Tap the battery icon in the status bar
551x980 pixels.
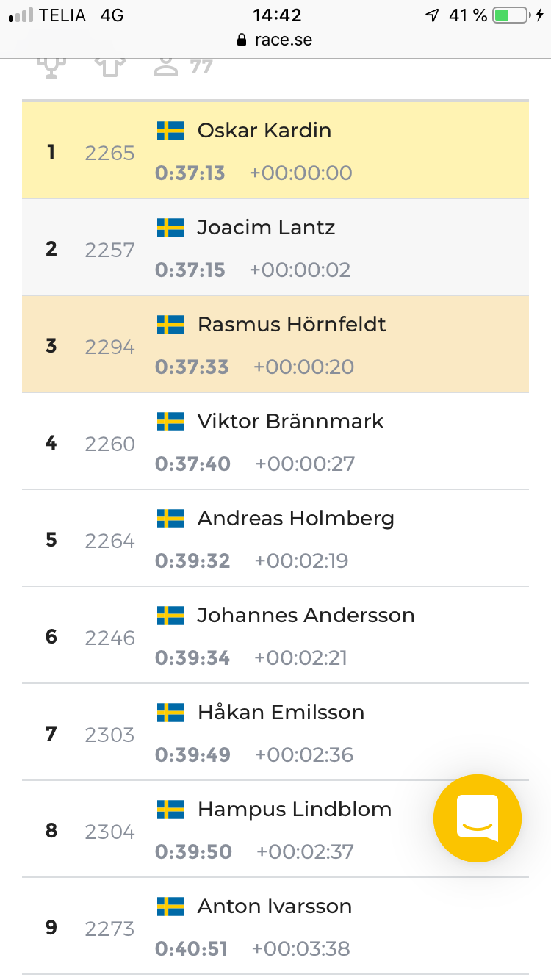[x=510, y=15]
